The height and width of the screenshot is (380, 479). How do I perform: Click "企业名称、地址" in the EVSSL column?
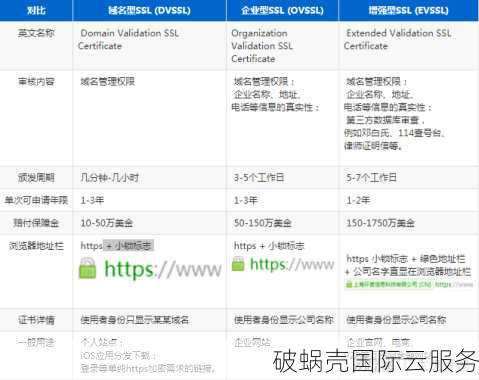(x=378, y=95)
